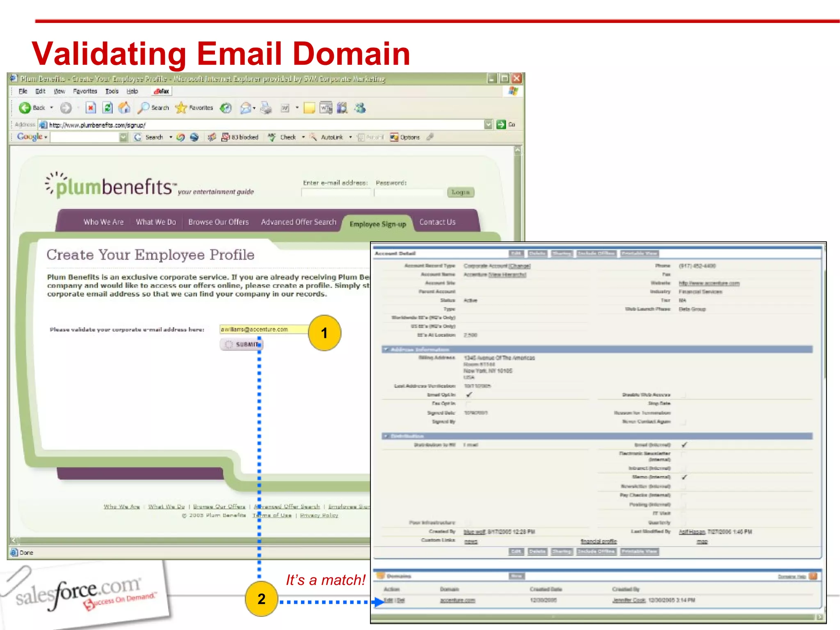This screenshot has width=840, height=630.
Task: Toggle the Email Opt In checkmark
Action: pyautogui.click(x=469, y=395)
